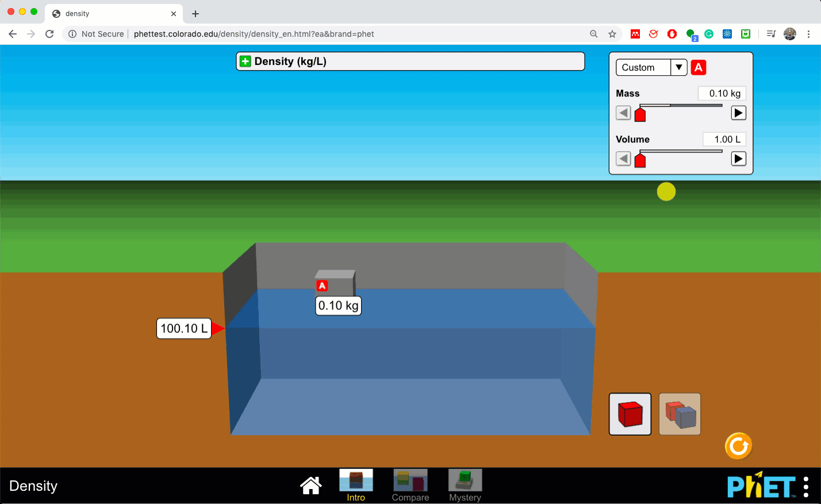Image resolution: width=821 pixels, height=504 pixels.
Task: Select the red block A button
Action: pos(699,67)
